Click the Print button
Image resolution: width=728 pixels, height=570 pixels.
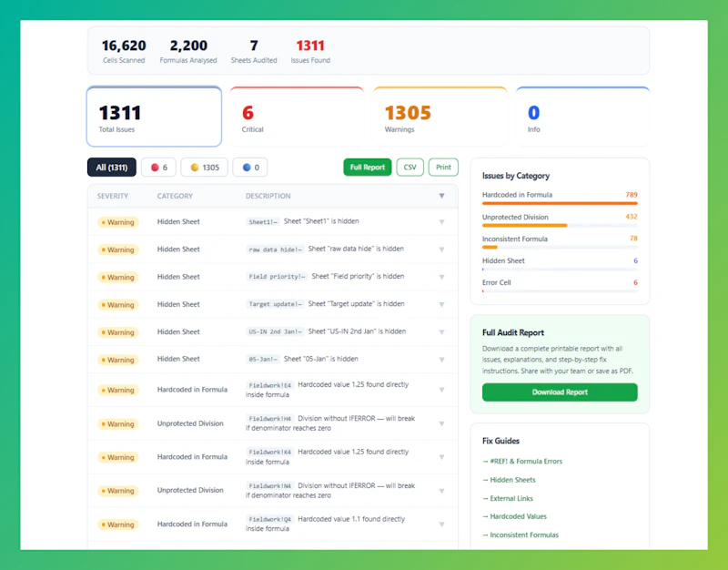click(x=443, y=168)
